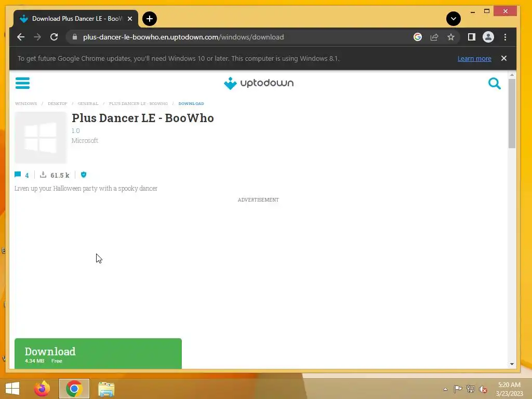
Task: Go to the DESKTOP breadcrumb
Action: 57,103
